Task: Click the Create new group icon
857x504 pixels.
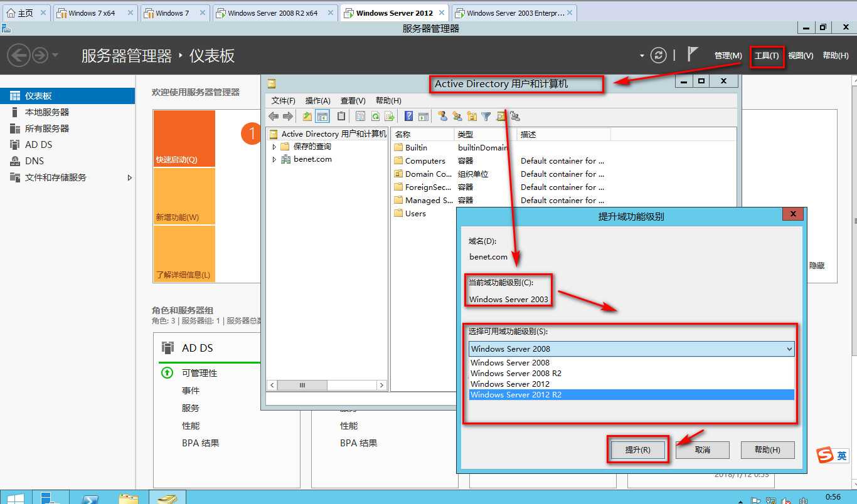Action: pos(457,116)
